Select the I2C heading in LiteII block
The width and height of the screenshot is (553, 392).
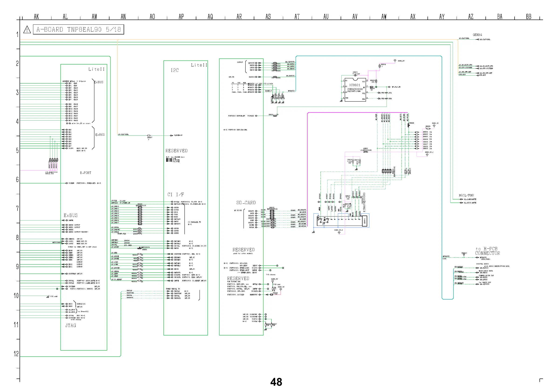(175, 70)
